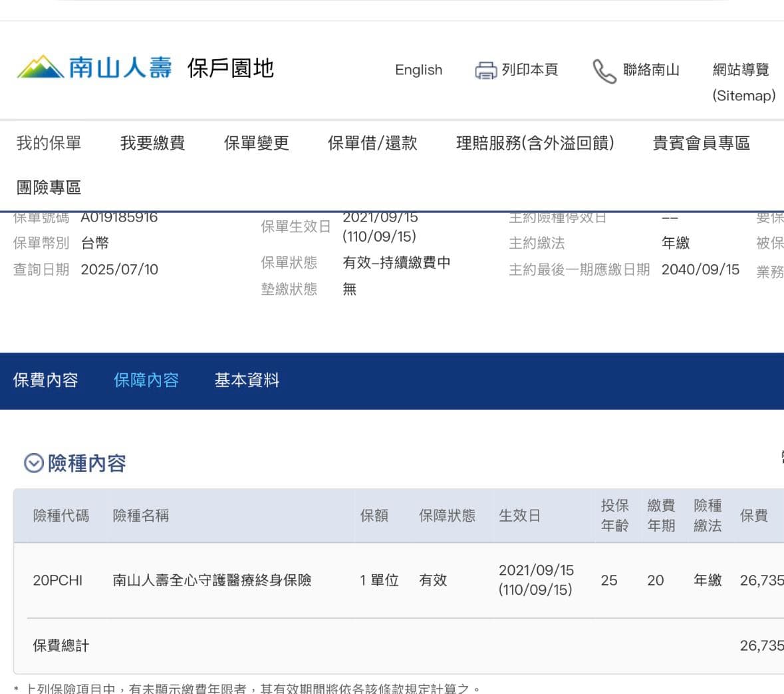
Task: Click last payment date 2040/09/15
Action: point(700,269)
